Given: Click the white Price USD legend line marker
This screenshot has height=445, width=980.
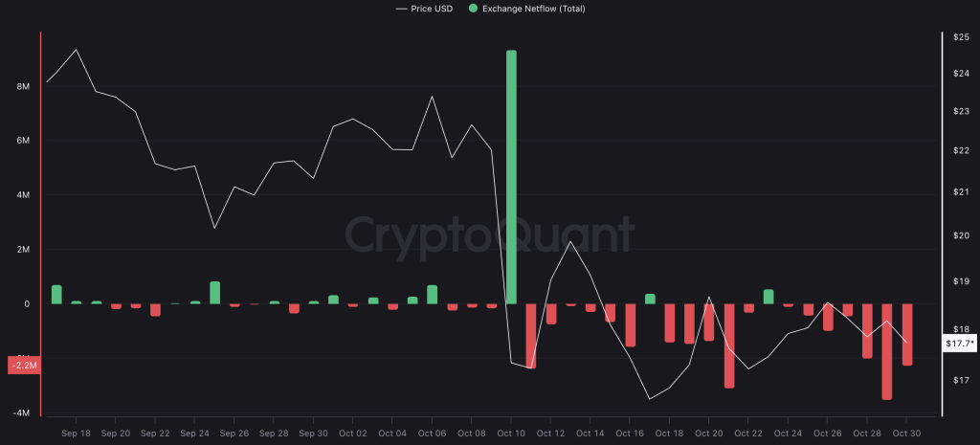Looking at the screenshot, I should [x=402, y=9].
